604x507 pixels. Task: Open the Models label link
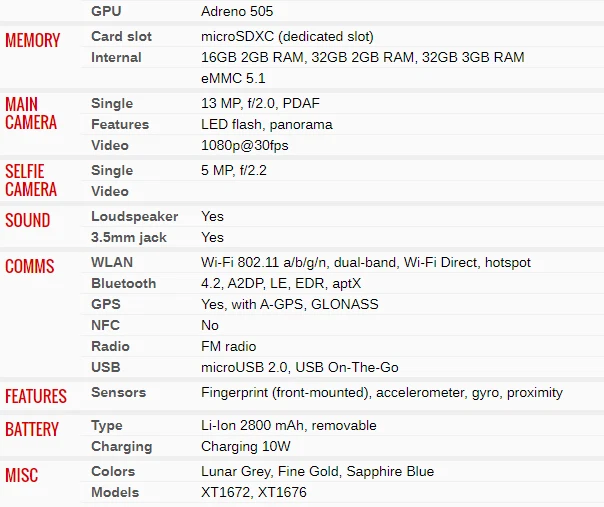click(115, 493)
